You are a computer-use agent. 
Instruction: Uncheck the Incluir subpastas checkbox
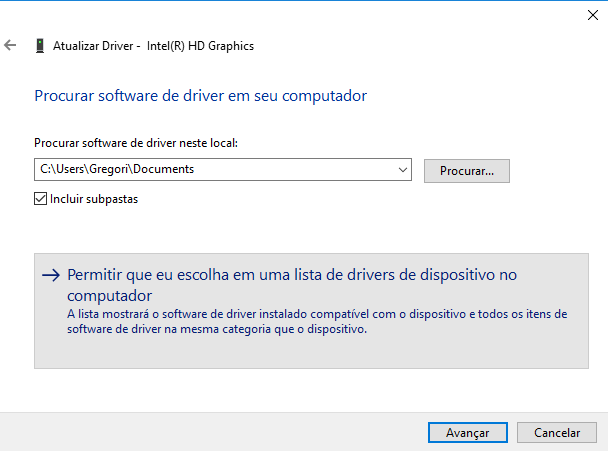coord(40,199)
